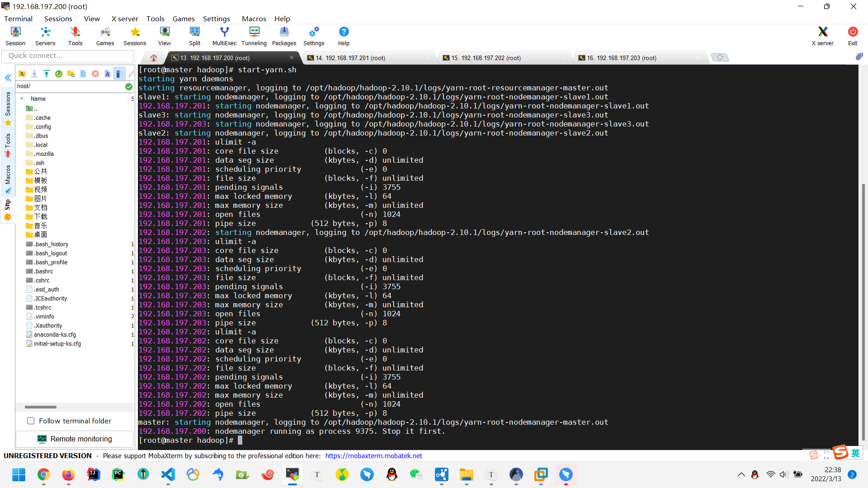868x488 pixels.
Task: Click the View toolbar icon
Action: (165, 36)
